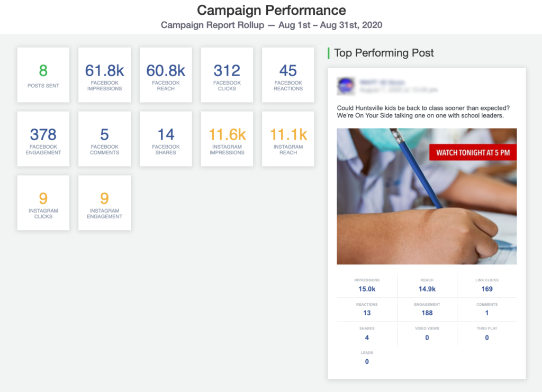Open the Instagram Impressions 11.6k card

[227, 139]
